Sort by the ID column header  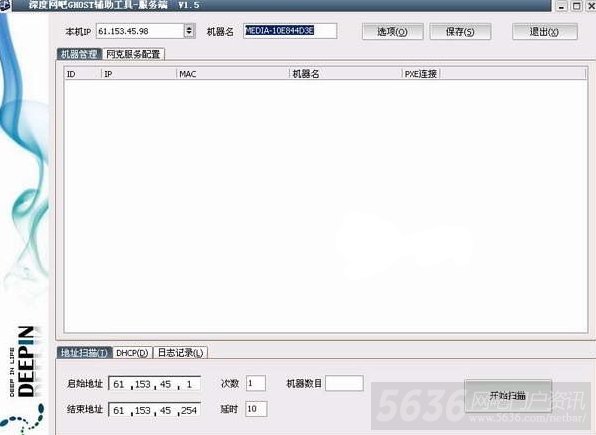[x=83, y=74]
